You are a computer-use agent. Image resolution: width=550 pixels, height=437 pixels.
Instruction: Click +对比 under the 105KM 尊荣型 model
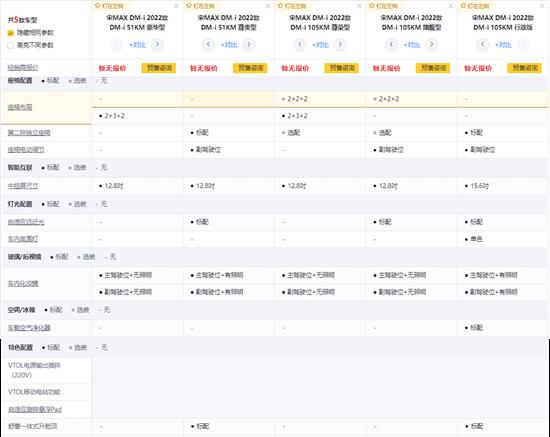click(320, 45)
